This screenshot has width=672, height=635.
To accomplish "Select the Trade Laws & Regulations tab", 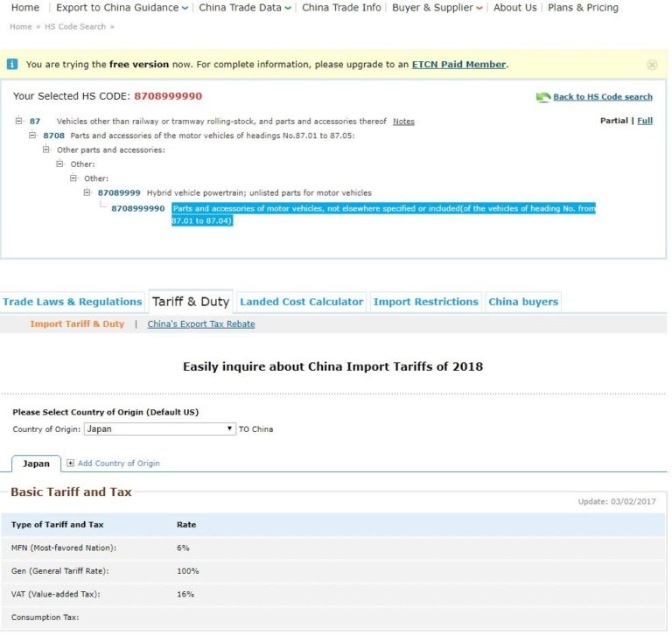I will click(x=72, y=302).
